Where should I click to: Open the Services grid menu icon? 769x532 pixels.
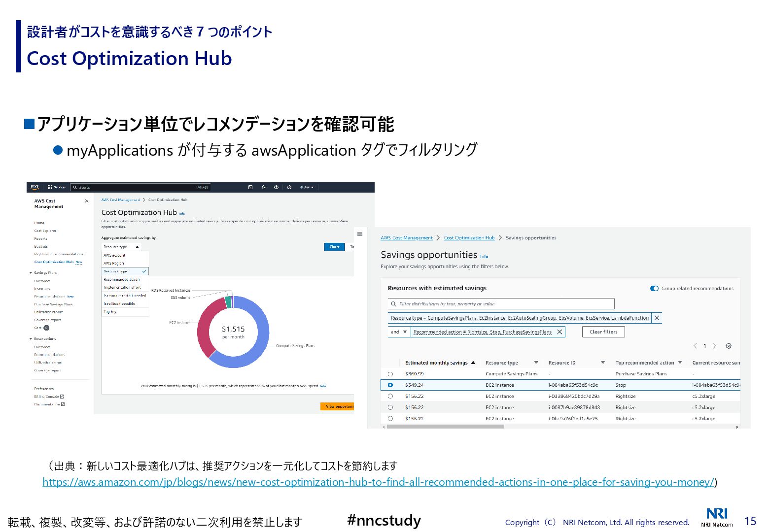50,187
